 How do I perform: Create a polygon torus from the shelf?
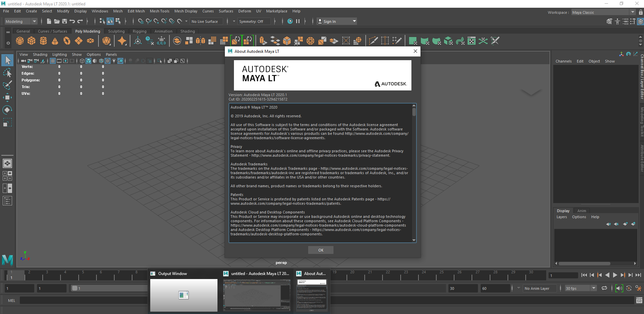pos(67,41)
